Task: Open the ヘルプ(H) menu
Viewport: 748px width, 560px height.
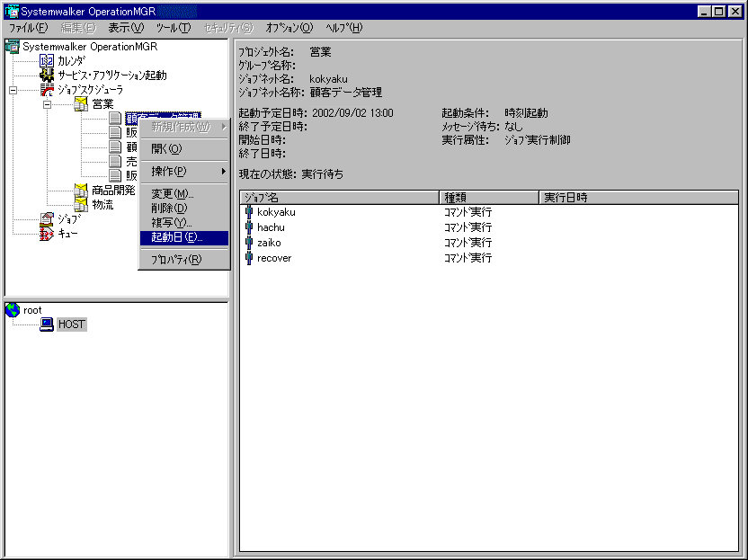Action: point(344,28)
